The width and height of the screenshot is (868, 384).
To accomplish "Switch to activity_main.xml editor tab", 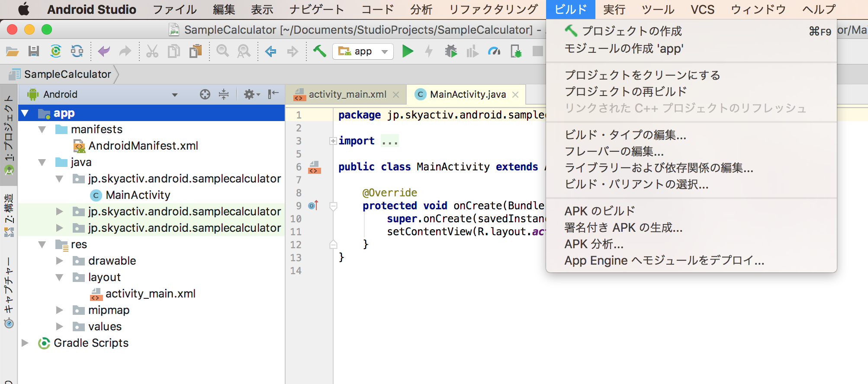I will (347, 95).
